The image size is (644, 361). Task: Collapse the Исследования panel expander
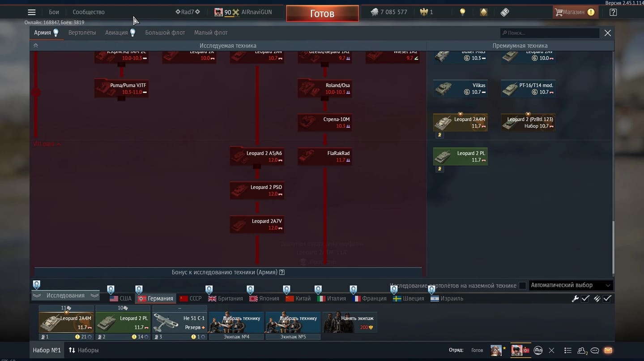65,296
